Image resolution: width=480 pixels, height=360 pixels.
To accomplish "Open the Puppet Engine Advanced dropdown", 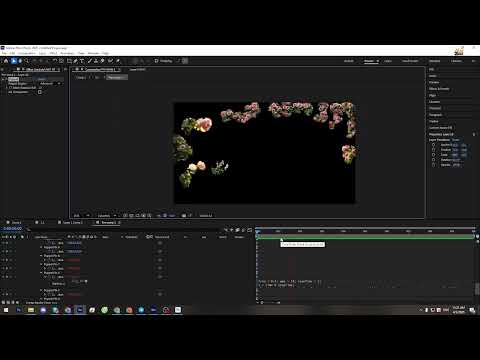I will coord(50,84).
